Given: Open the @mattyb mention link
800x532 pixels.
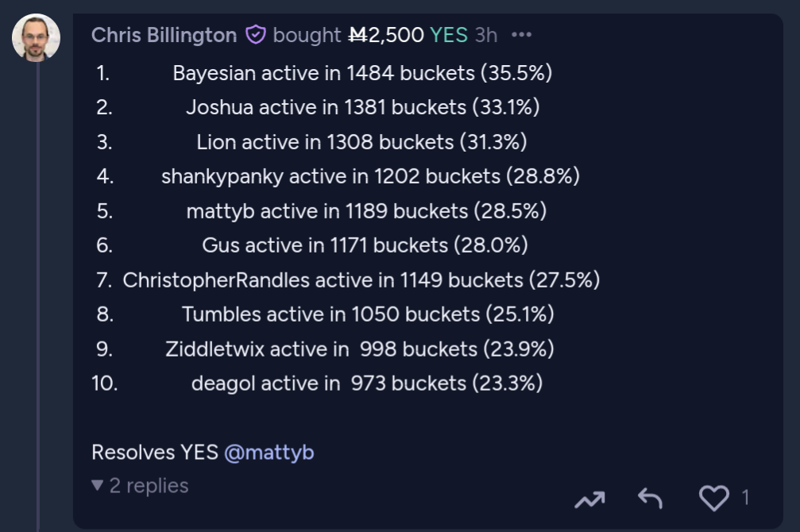Looking at the screenshot, I should pos(269,453).
